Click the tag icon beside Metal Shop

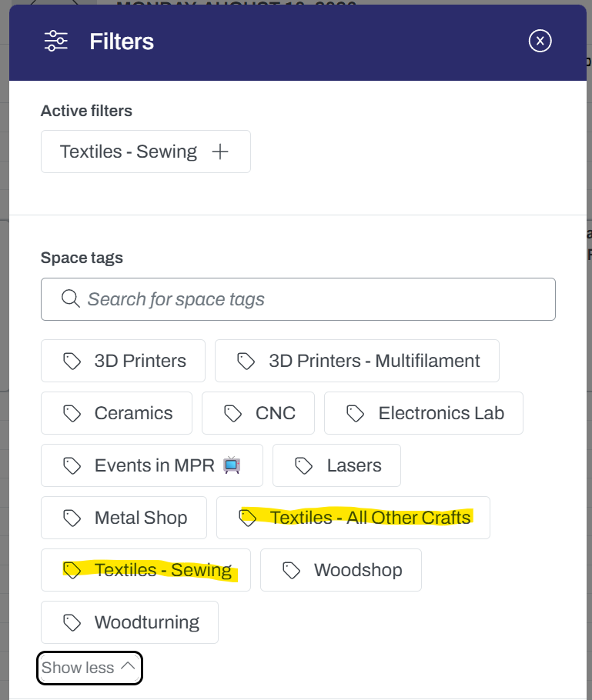[72, 518]
